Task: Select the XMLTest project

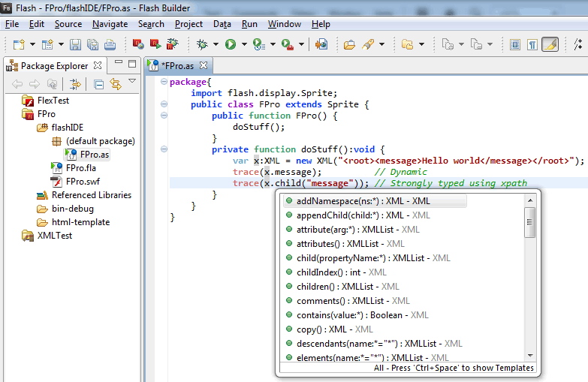Action: point(54,236)
